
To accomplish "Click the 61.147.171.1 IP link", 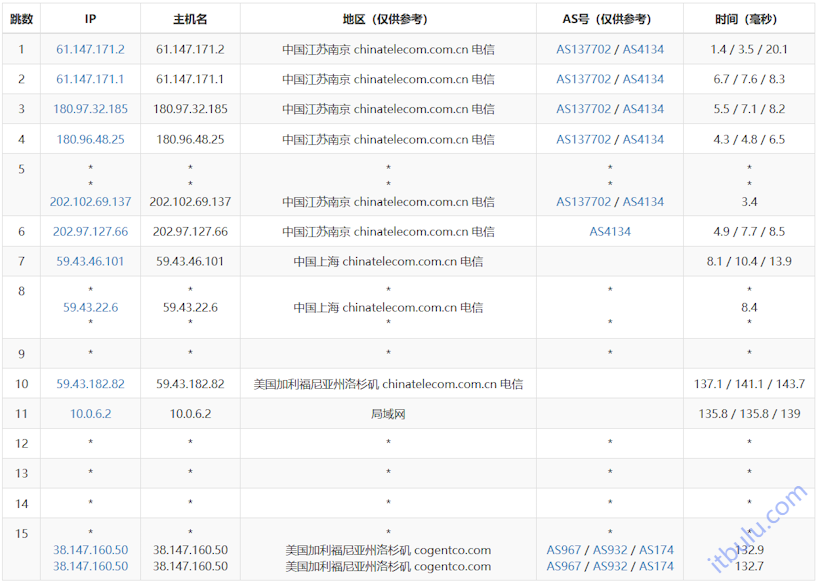I will click(91, 78).
